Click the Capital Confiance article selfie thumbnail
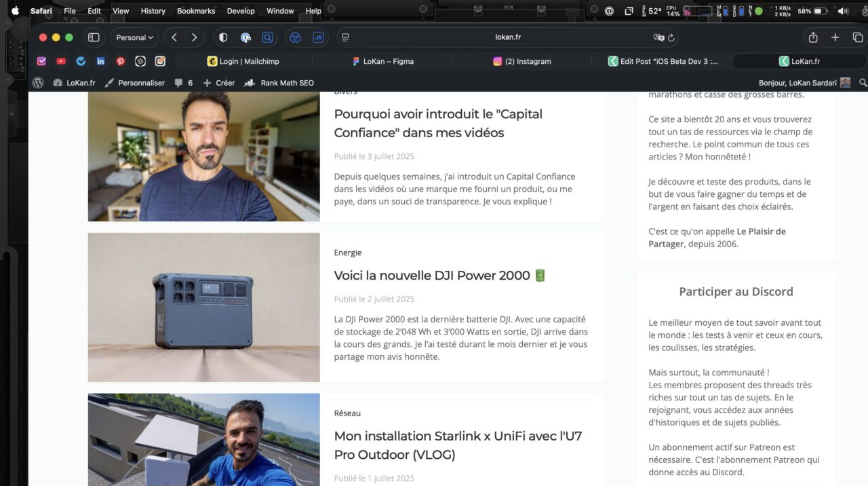This screenshot has width=868, height=486. tap(203, 156)
